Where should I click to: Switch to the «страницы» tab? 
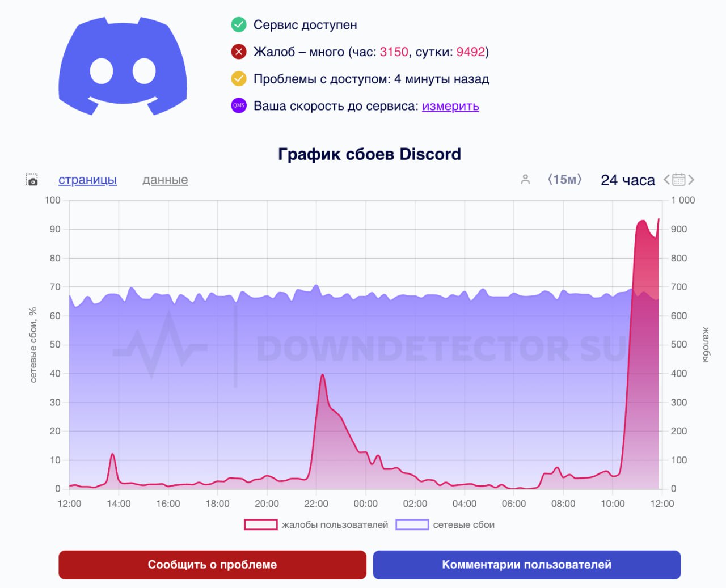pyautogui.click(x=87, y=180)
